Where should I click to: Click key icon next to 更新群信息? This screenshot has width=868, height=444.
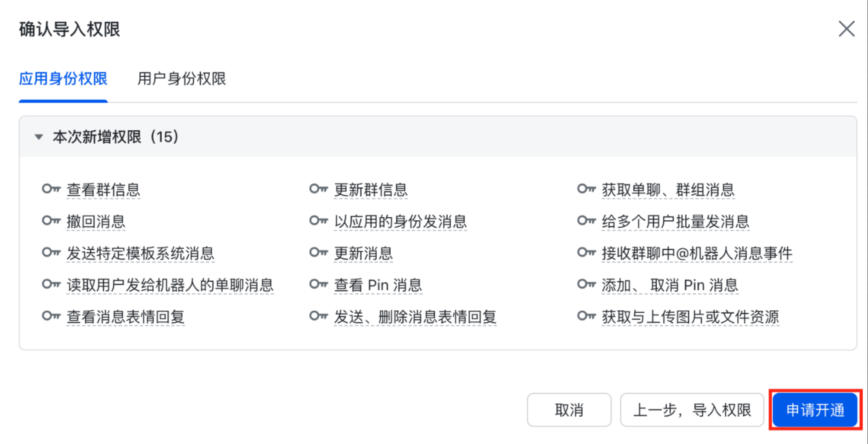tap(319, 189)
